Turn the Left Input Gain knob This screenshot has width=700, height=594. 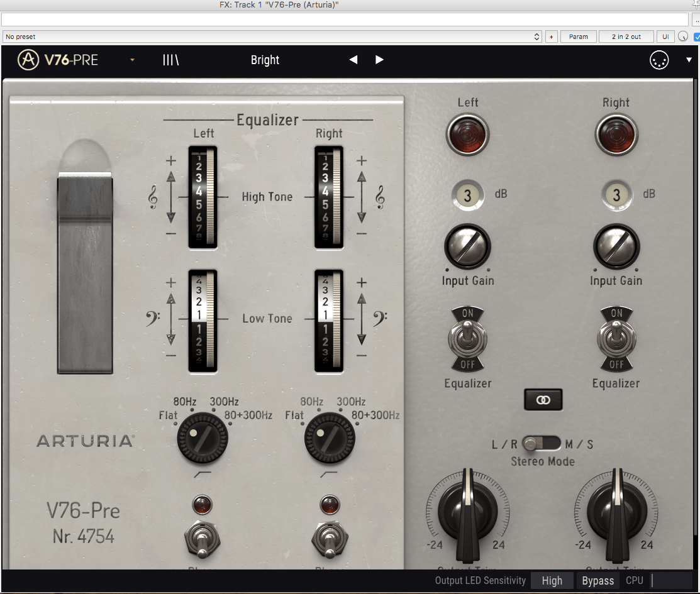467,247
